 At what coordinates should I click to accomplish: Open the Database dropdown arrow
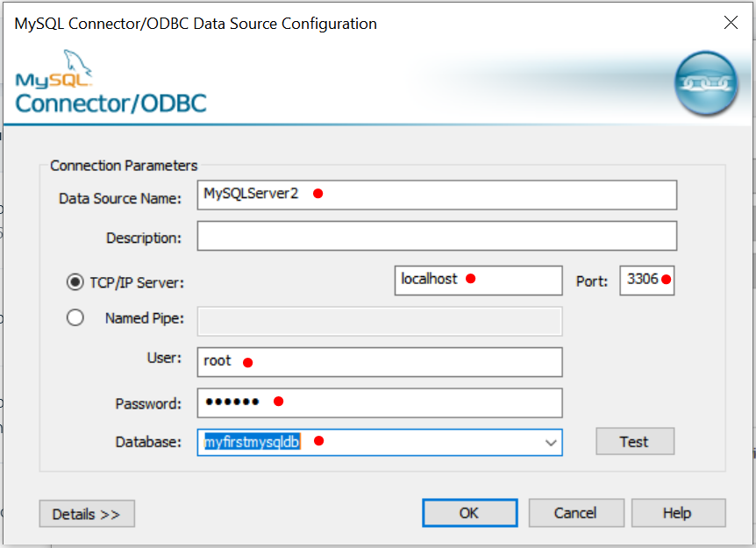551,443
